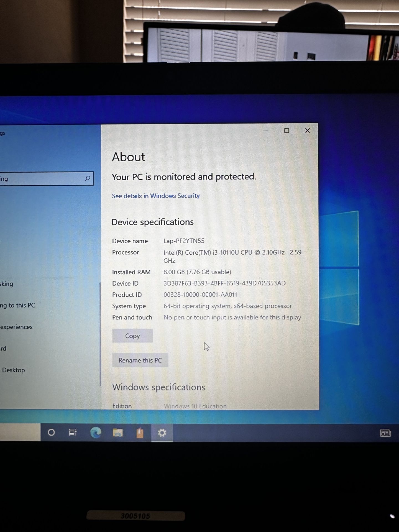Select sidebar item ending in 'sking'
This screenshot has height=532, width=399.
6,284
